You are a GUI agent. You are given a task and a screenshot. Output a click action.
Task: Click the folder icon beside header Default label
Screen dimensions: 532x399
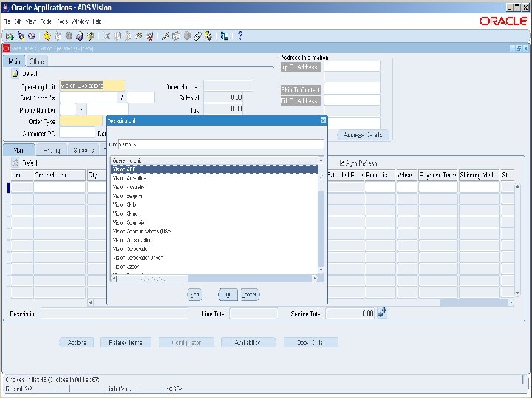[16, 73]
